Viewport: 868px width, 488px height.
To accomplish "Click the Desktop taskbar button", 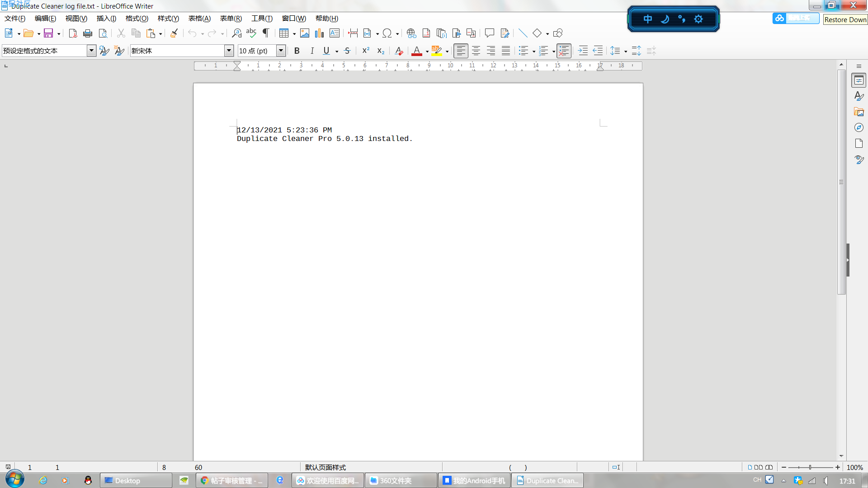I will pos(136,480).
